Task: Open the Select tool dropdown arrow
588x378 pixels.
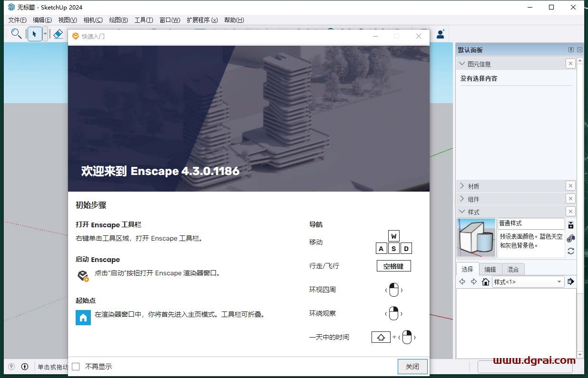Action: click(x=45, y=34)
